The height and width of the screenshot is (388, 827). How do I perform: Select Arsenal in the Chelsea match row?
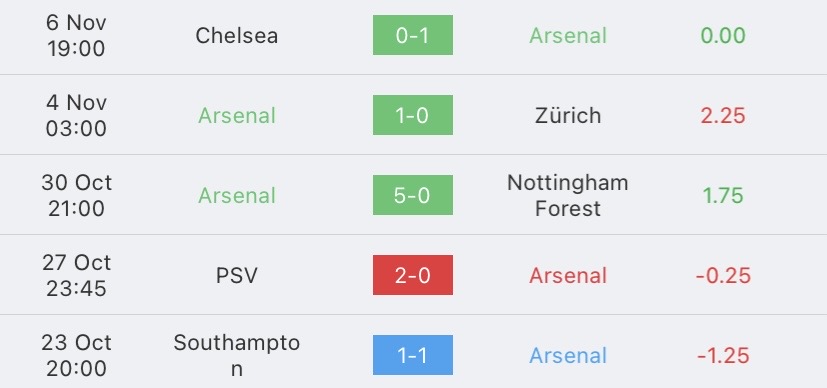568,35
